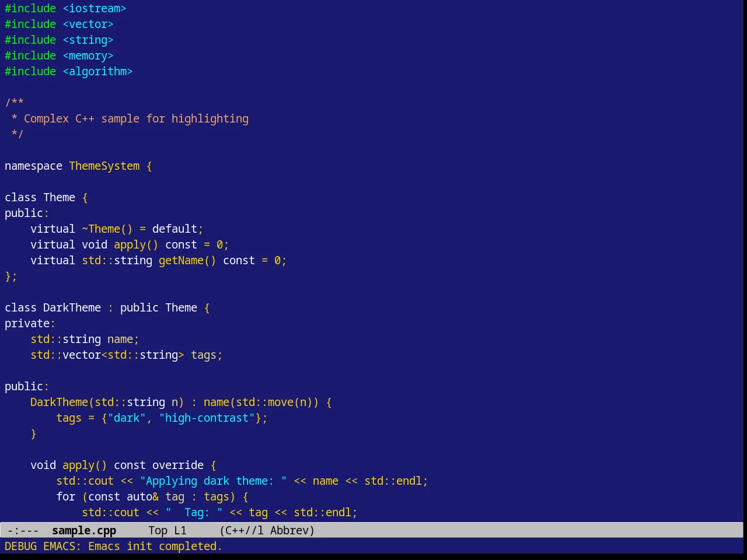Click 'std::endl;' on the Tag output line
The image size is (747, 560).
coord(326,512)
